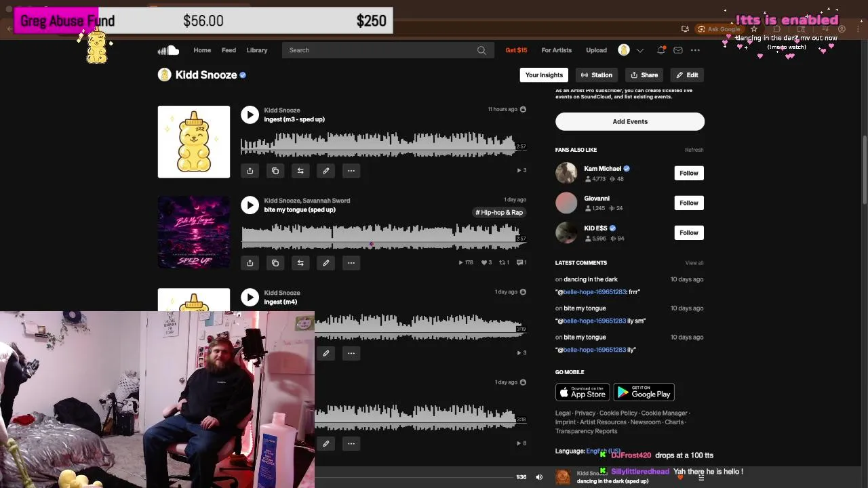Open Kam Michael's profile avatar

[566, 173]
